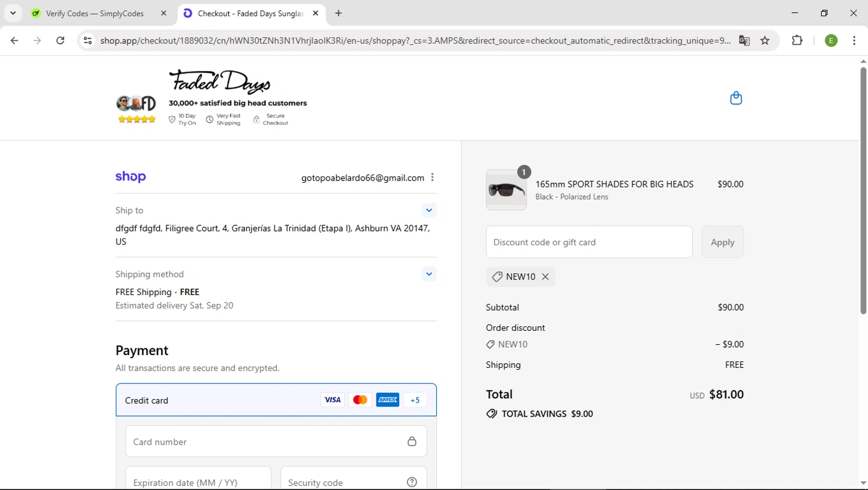Open the browser extensions puzzle icon

[x=797, y=40]
